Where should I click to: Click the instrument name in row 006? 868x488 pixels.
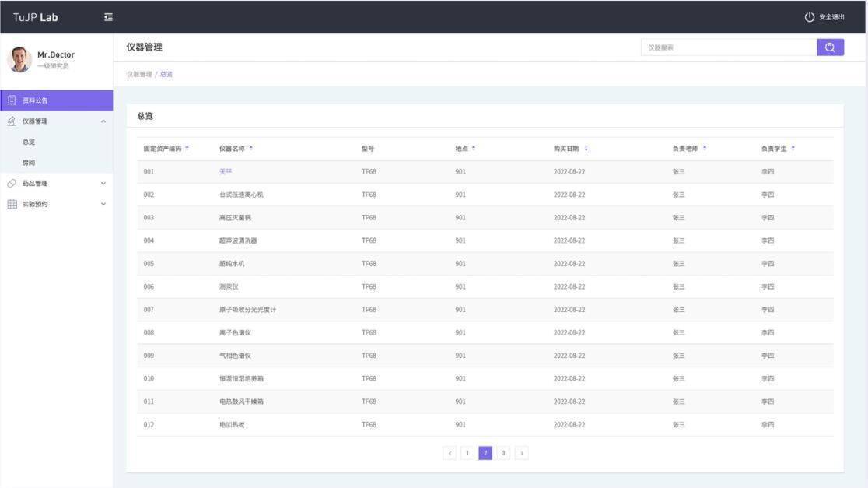pos(229,287)
